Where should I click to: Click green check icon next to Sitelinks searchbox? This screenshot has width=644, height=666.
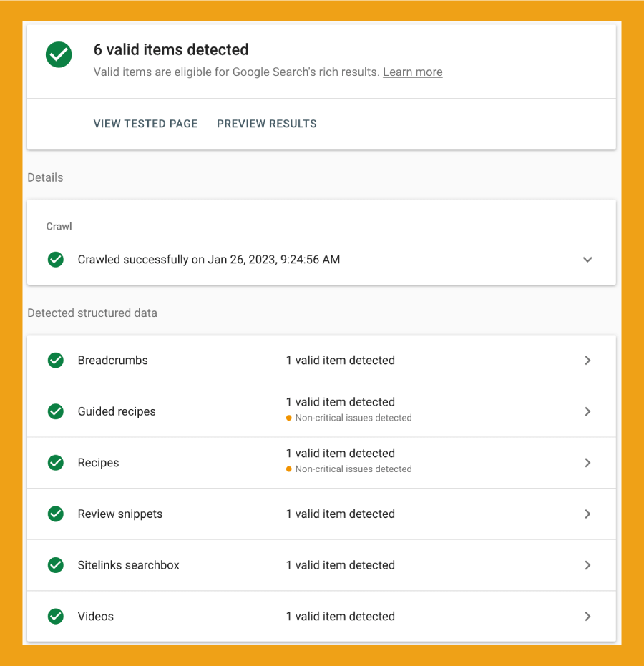point(56,565)
